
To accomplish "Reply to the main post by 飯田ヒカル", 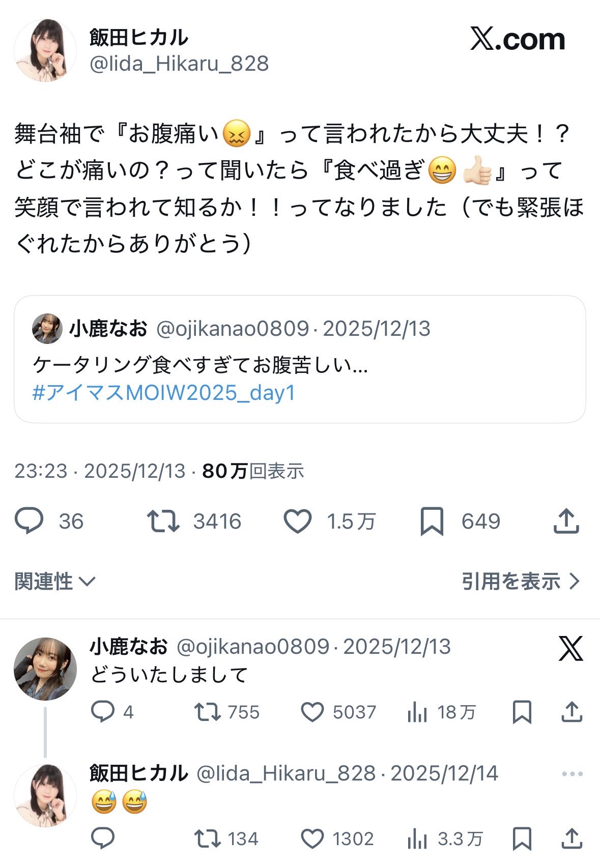I will coord(29,522).
